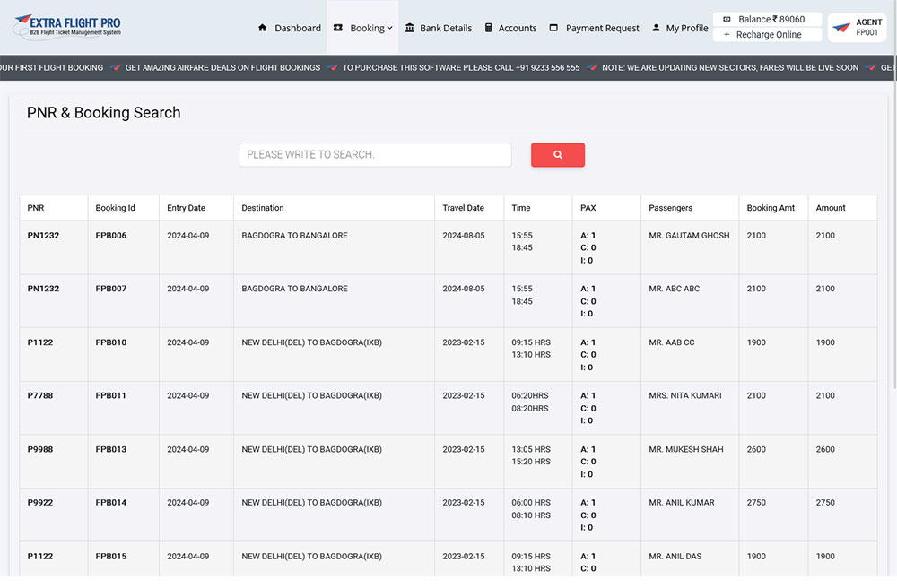Click the calculator icon beside Accounts

click(x=489, y=28)
